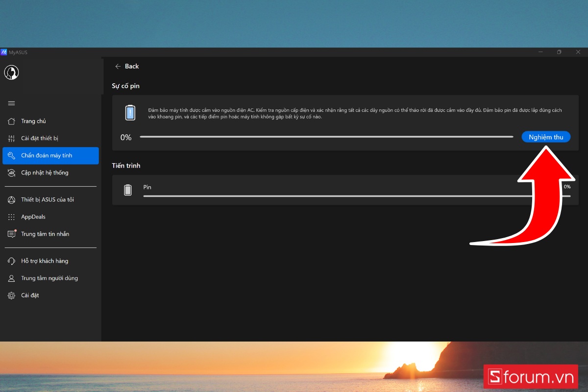Minimize the MyASUS window
The width and height of the screenshot is (588, 392).
540,52
